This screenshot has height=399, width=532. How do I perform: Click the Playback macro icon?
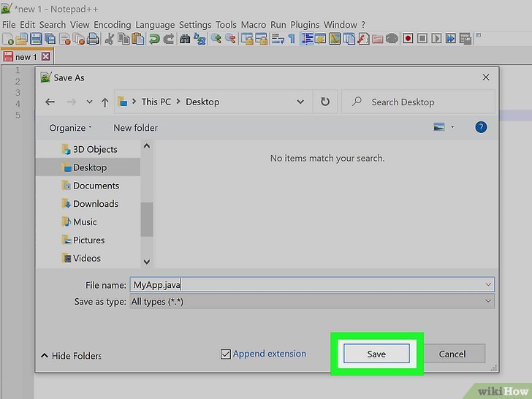(x=436, y=38)
